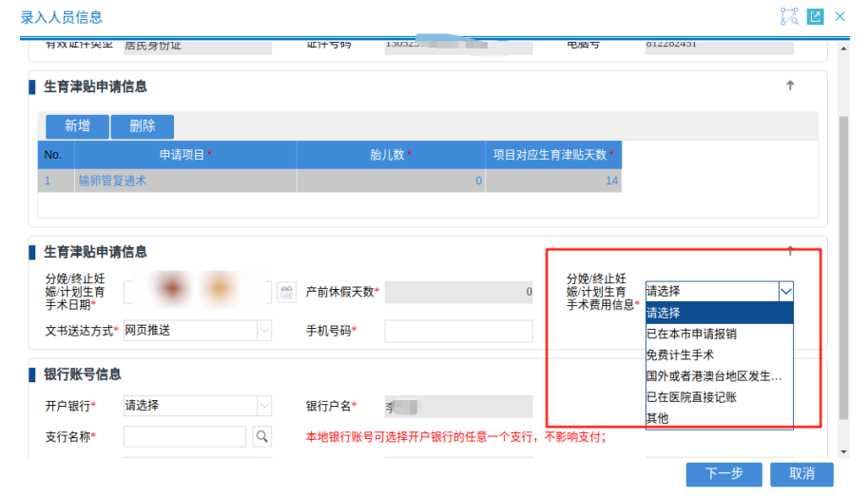This screenshot has width=868, height=498.
Task: Select 国外或者港澳台地区发生 option
Action: [x=713, y=376]
